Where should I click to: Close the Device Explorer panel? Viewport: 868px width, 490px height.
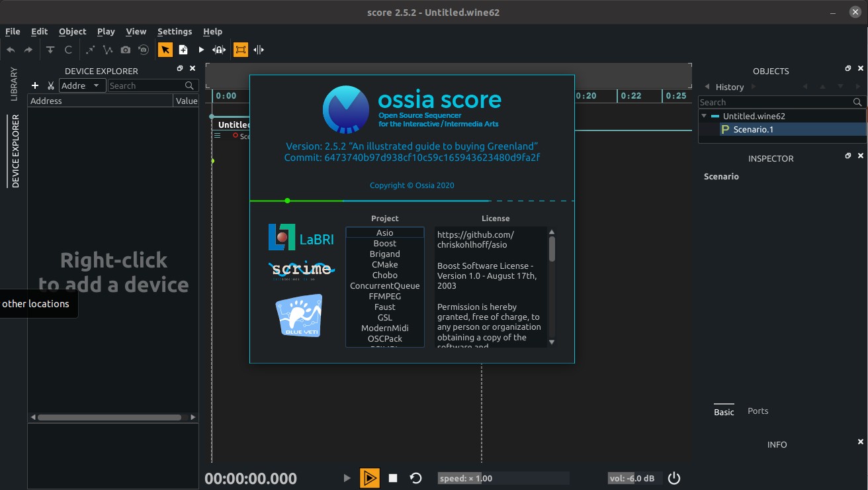193,68
